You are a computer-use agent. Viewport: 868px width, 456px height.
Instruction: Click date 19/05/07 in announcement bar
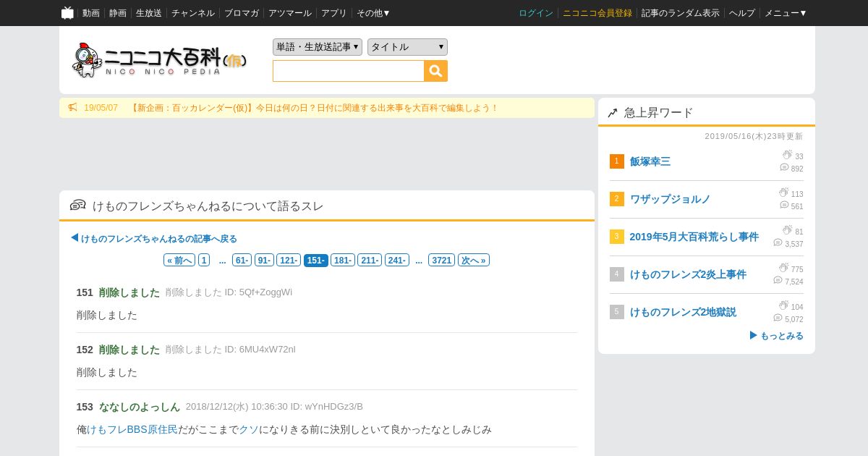[101, 108]
